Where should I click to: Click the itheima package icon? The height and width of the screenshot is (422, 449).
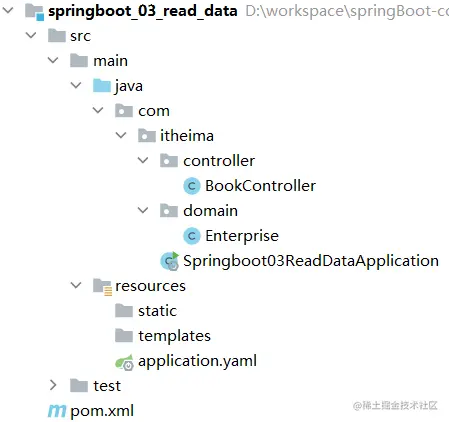pyautogui.click(x=147, y=136)
